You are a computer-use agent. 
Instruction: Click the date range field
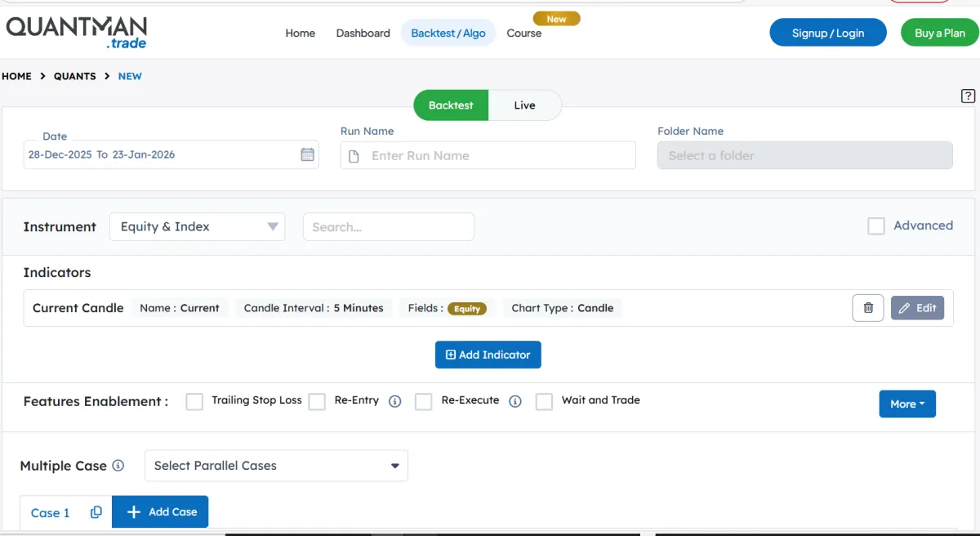point(171,154)
